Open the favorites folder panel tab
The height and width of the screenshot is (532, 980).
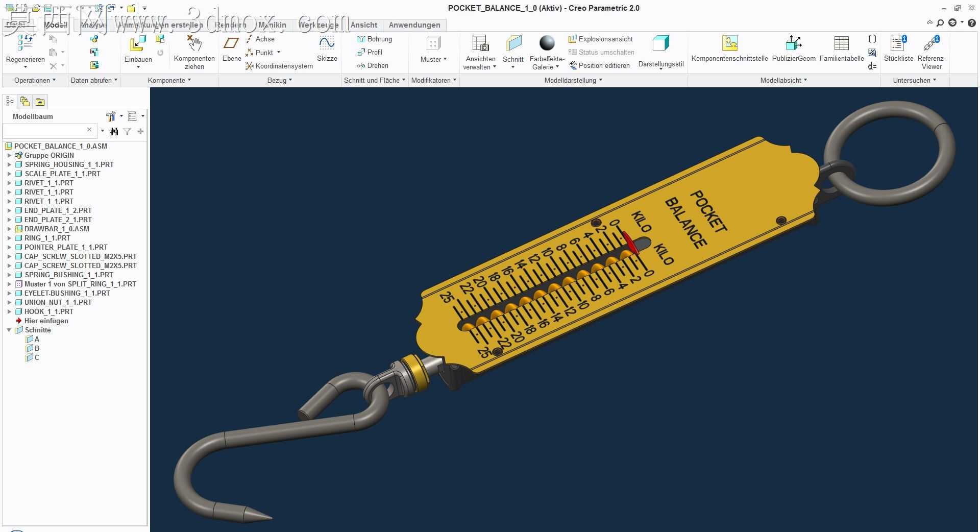pos(40,102)
